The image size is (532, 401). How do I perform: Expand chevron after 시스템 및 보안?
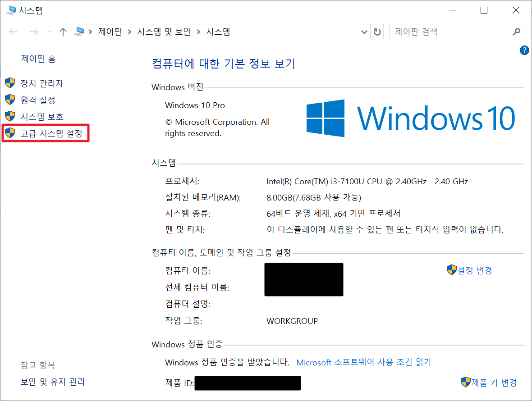tap(199, 32)
